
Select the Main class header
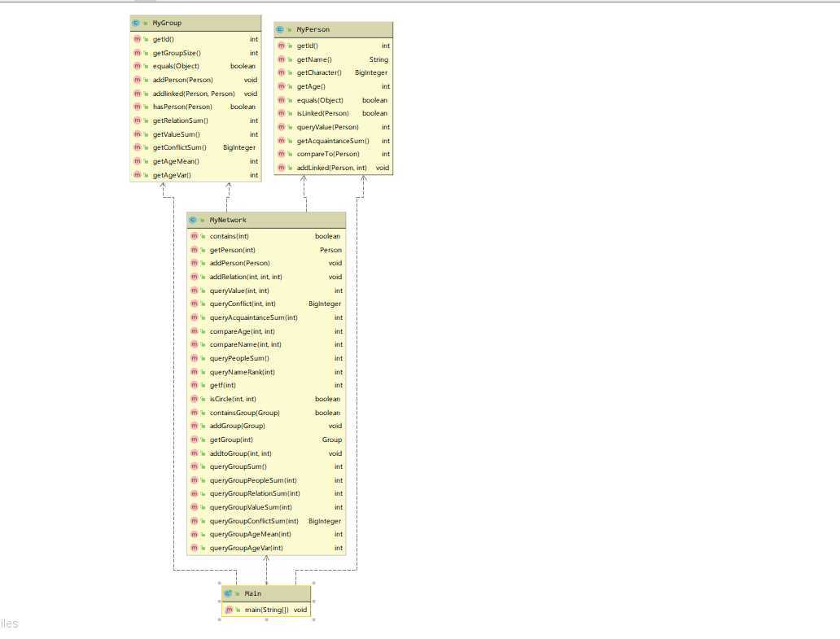(266, 593)
